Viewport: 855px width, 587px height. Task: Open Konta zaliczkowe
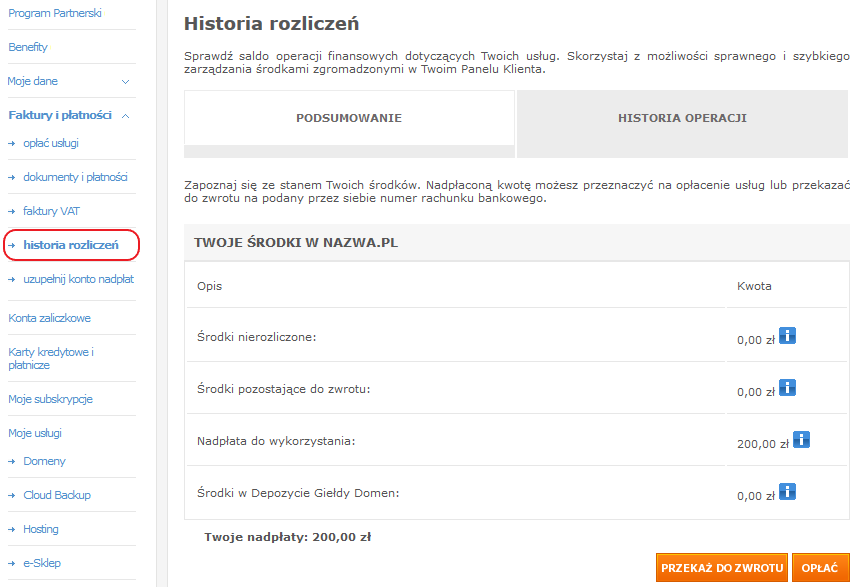click(49, 318)
